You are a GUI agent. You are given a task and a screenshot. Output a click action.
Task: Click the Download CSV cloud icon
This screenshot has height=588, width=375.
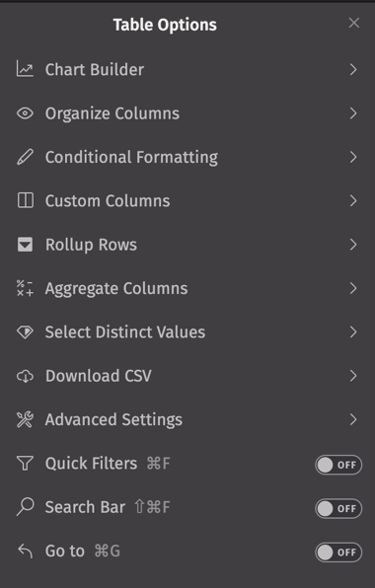click(25, 376)
